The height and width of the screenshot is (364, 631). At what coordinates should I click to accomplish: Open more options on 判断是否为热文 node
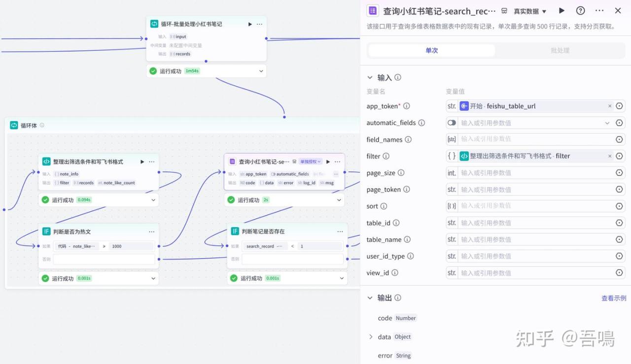click(x=151, y=232)
